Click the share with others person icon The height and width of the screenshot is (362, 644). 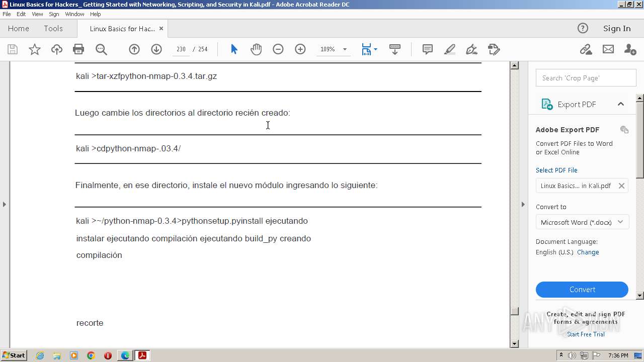630,49
